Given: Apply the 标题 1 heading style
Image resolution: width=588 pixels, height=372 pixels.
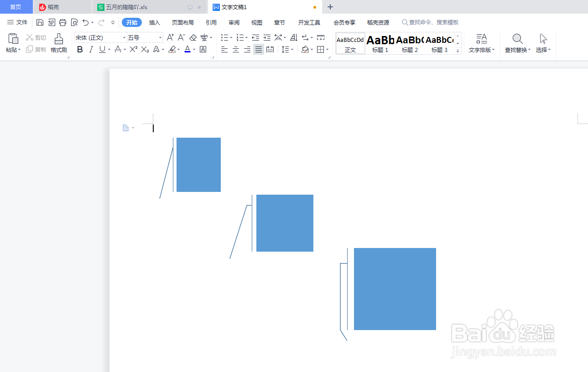Looking at the screenshot, I should coord(380,43).
